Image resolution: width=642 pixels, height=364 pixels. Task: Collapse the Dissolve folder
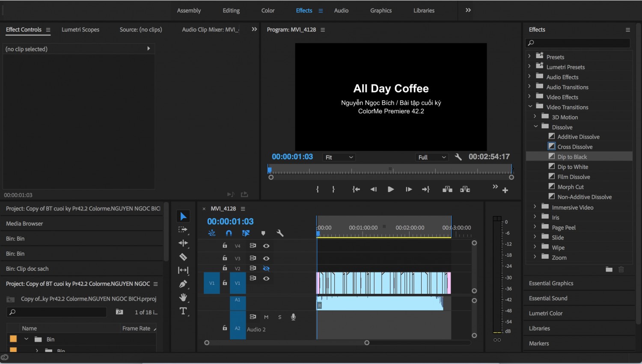[x=535, y=127]
